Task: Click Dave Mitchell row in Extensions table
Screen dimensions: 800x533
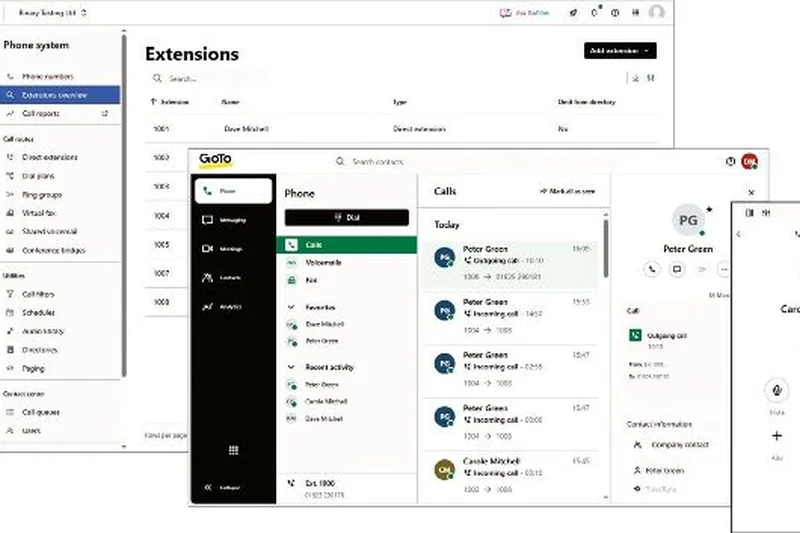Action: click(x=402, y=129)
